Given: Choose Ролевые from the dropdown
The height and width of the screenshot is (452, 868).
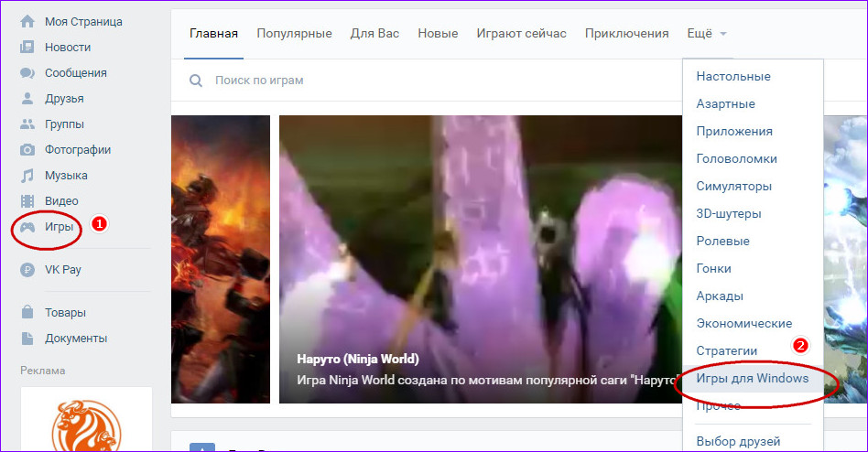Looking at the screenshot, I should [x=723, y=242].
